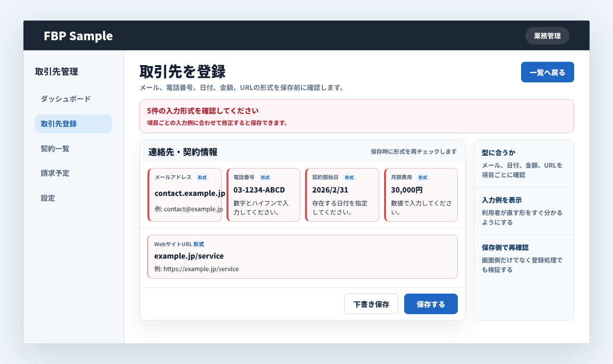Click the 下書き保存 button

click(x=371, y=304)
